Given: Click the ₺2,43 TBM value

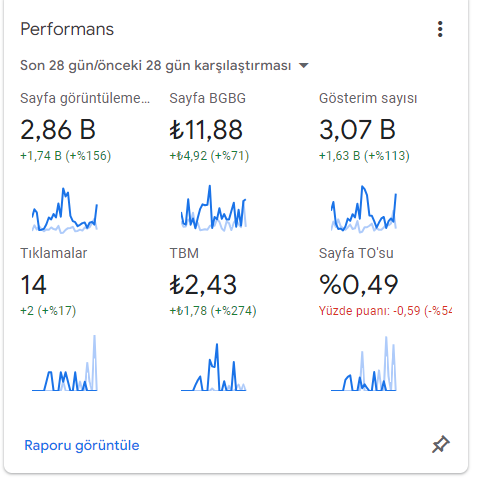Looking at the screenshot, I should pyautogui.click(x=203, y=285).
